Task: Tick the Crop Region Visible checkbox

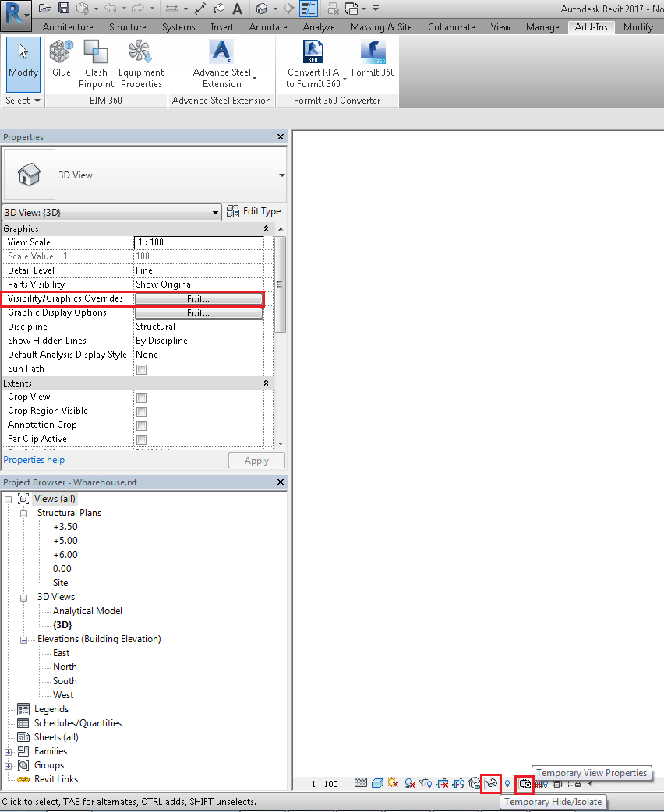Action: click(x=141, y=411)
